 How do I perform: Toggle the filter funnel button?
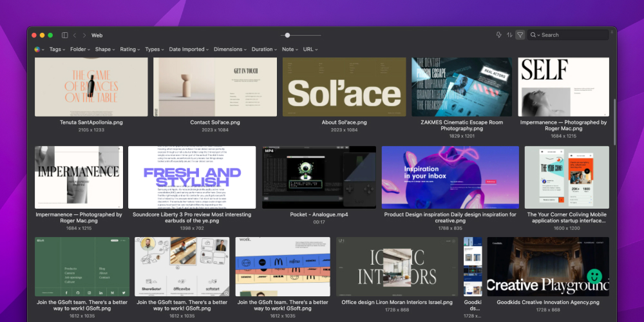tap(520, 35)
